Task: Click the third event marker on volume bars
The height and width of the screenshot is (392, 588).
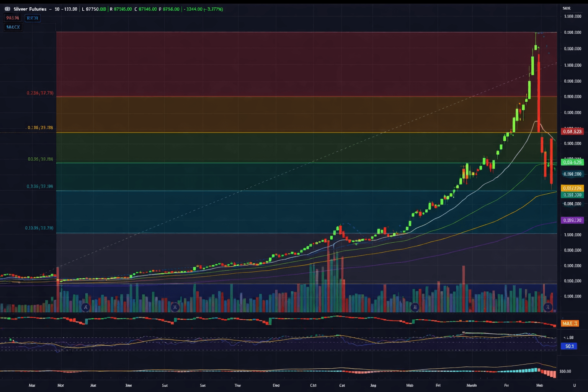Action: (x=414, y=307)
